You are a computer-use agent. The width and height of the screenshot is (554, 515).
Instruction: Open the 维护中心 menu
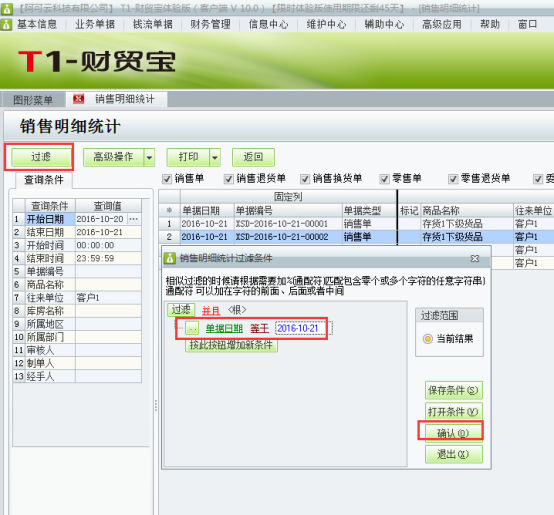click(326, 24)
